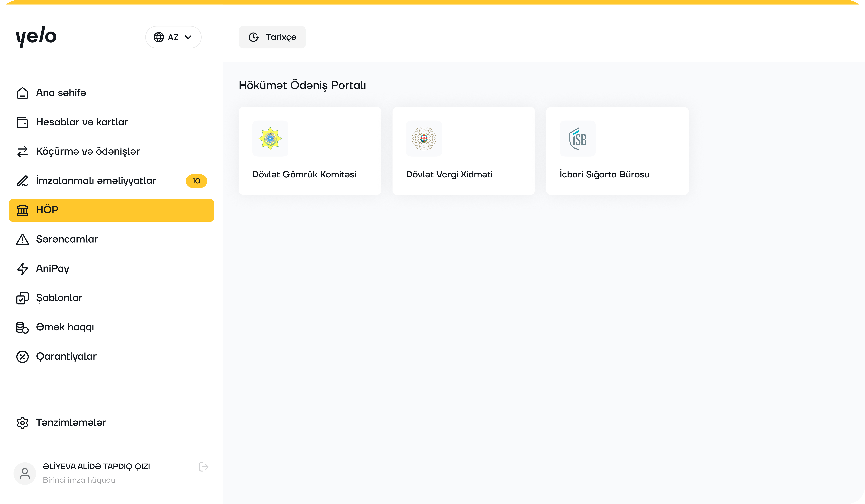Open the Şablonlar section

(x=111, y=298)
